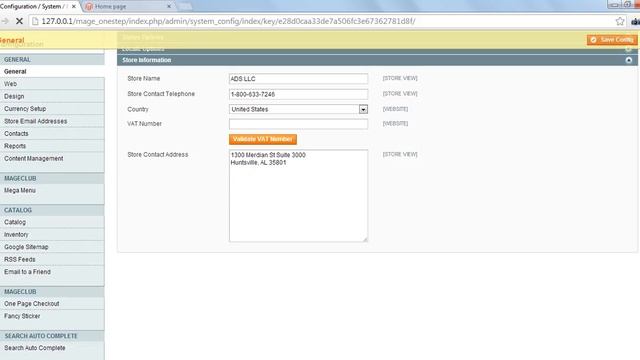Open Search Auto Complete settings
This screenshot has width=640, height=360.
tap(52, 348)
